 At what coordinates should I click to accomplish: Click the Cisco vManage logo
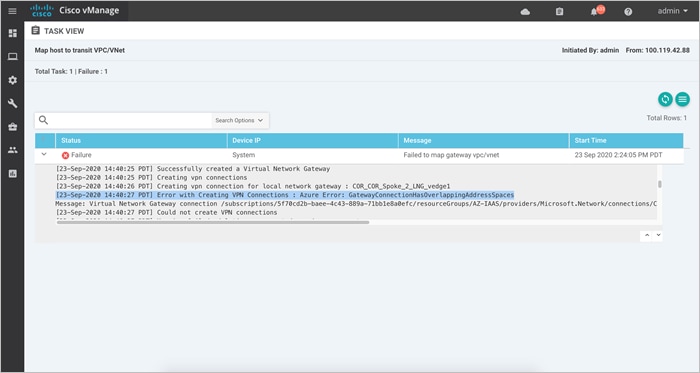(75, 11)
